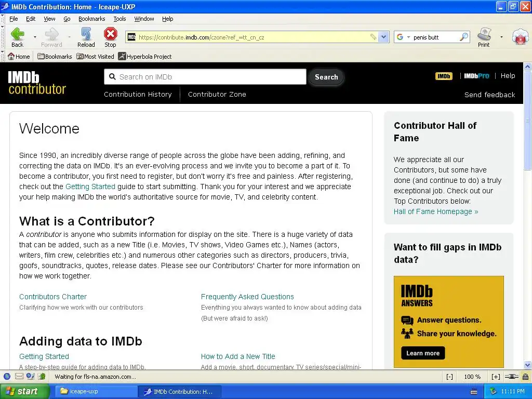Click the IMDb Answers banner image
The height and width of the screenshot is (399, 532).
point(448,322)
